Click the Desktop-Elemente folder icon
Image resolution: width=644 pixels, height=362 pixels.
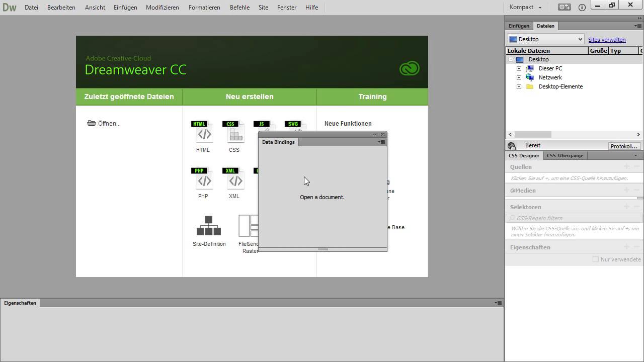point(530,86)
